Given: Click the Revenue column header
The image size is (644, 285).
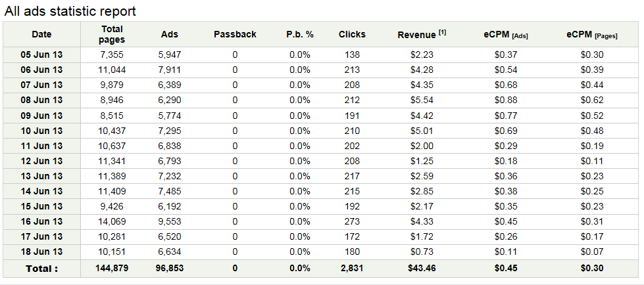Looking at the screenshot, I should (x=416, y=35).
